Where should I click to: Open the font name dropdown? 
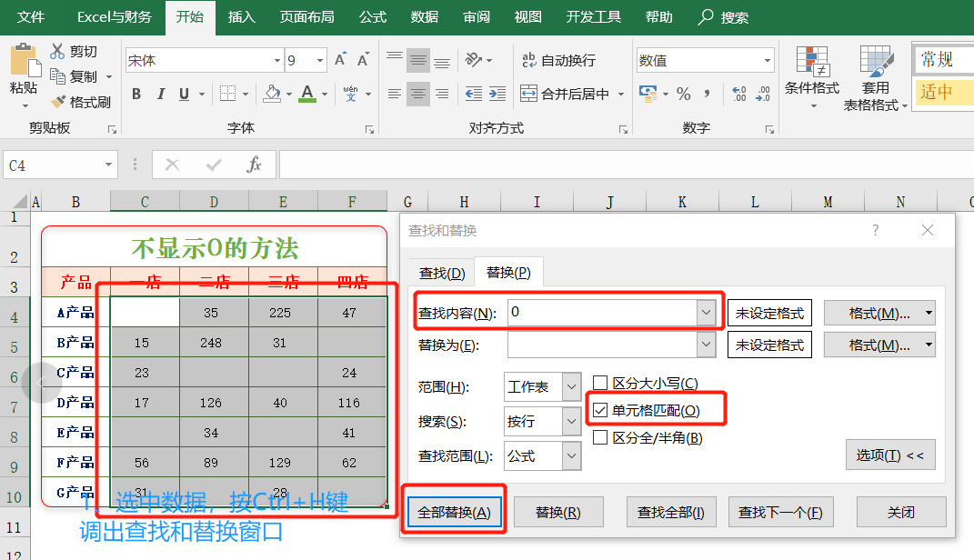[277, 59]
